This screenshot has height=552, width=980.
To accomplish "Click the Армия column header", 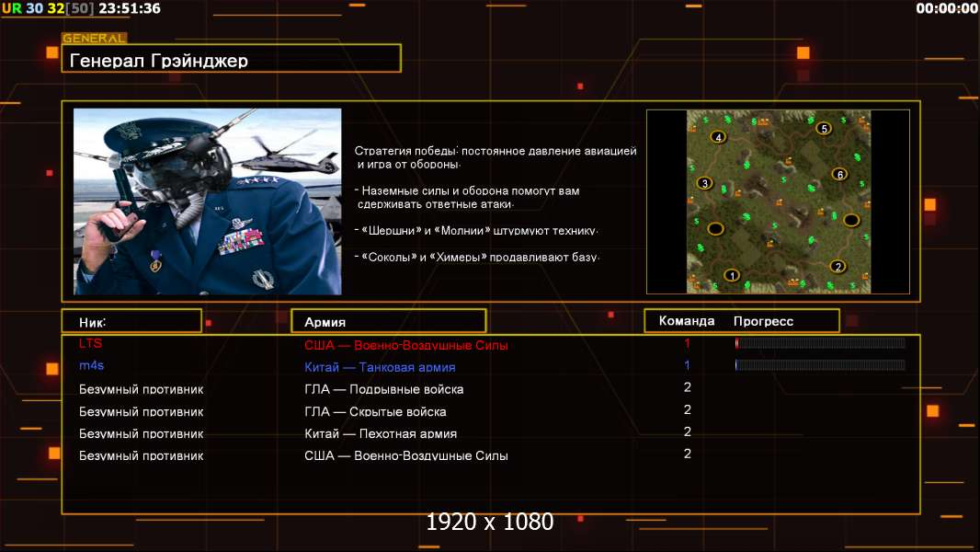I will point(388,321).
